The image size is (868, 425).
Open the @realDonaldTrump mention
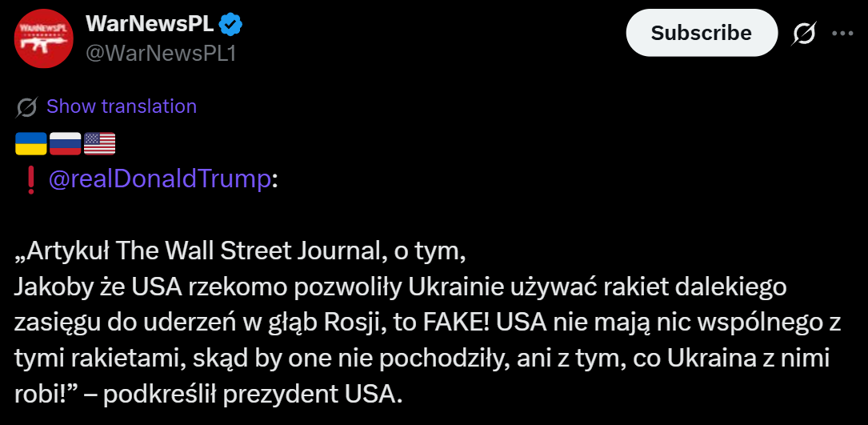pos(160,180)
